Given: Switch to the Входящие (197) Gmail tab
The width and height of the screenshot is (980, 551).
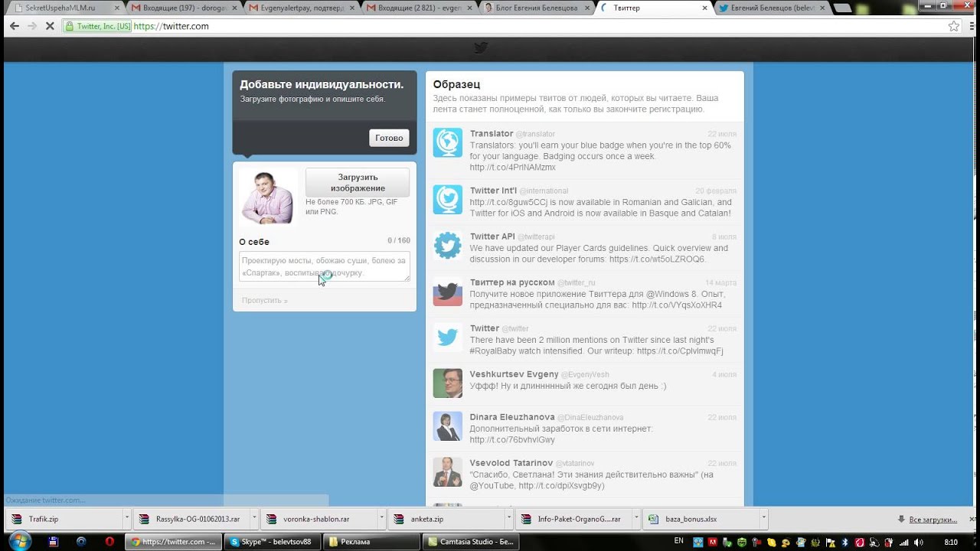Looking at the screenshot, I should point(184,8).
